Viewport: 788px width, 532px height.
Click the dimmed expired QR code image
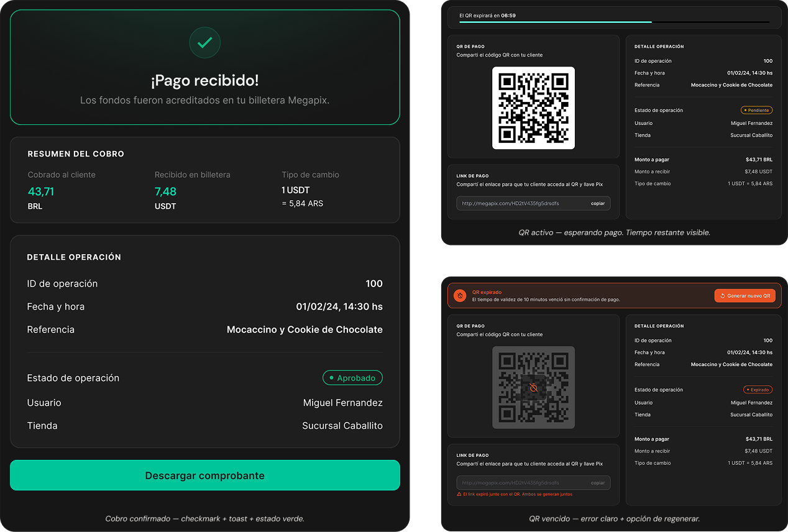coord(533,388)
